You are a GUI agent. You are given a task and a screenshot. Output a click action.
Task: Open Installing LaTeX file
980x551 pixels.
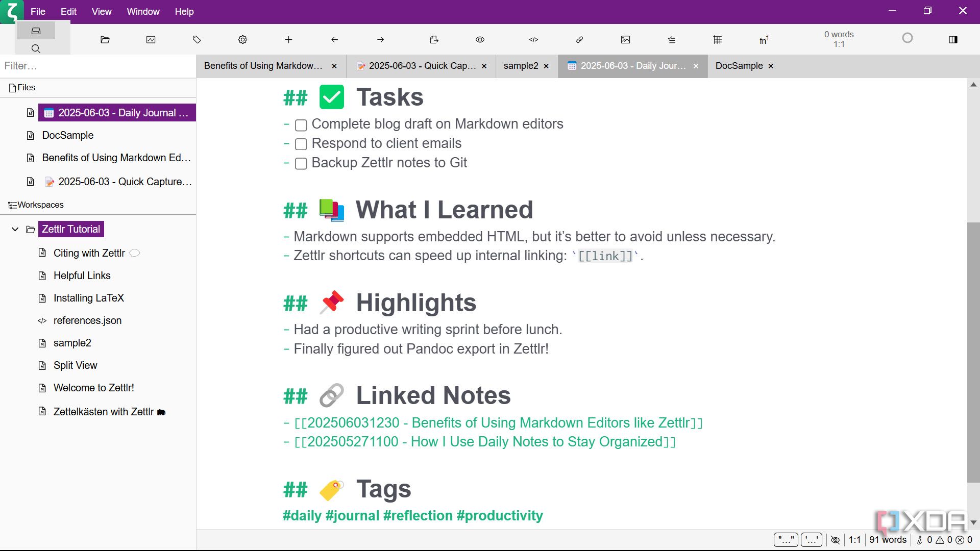pyautogui.click(x=89, y=298)
